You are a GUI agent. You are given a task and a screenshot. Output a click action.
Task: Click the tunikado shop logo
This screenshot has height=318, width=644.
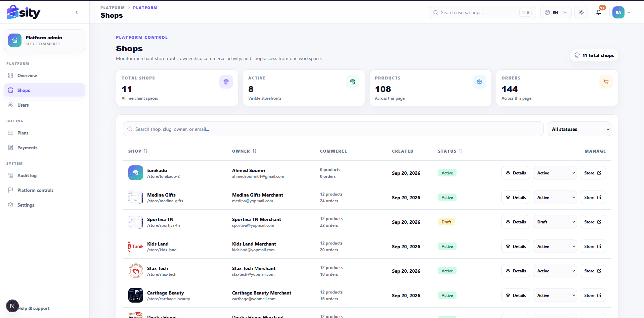[136, 173]
